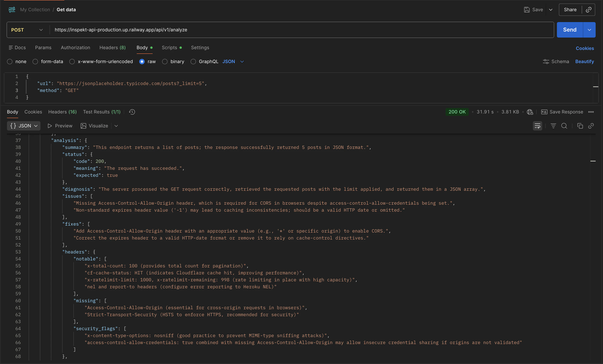603x364 pixels.
Task: Switch to the Authorization tab
Action: (75, 47)
